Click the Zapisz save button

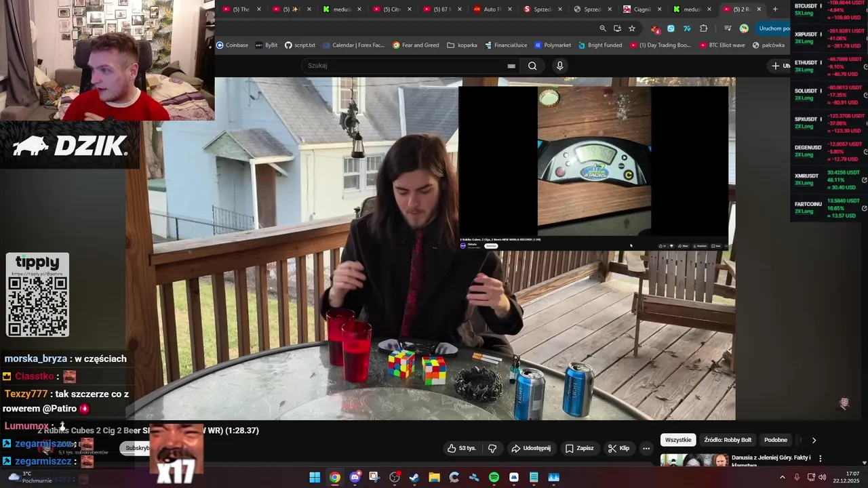pyautogui.click(x=579, y=448)
